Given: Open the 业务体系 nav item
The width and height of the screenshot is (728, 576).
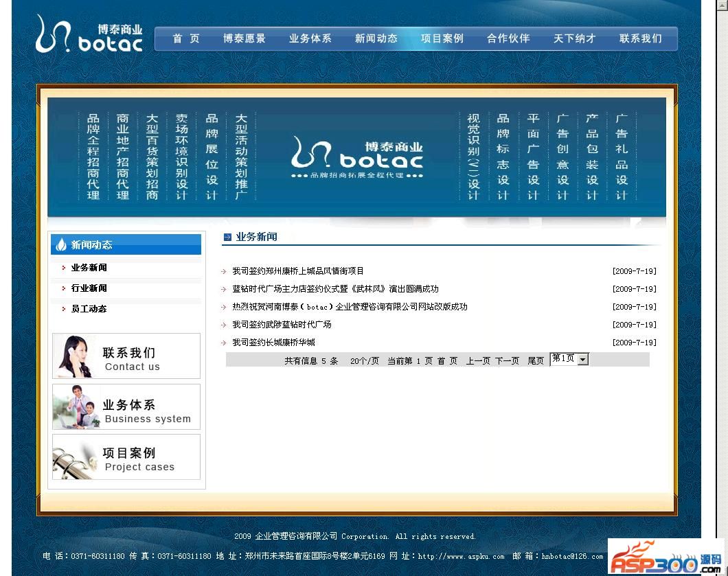Looking at the screenshot, I should pos(310,38).
